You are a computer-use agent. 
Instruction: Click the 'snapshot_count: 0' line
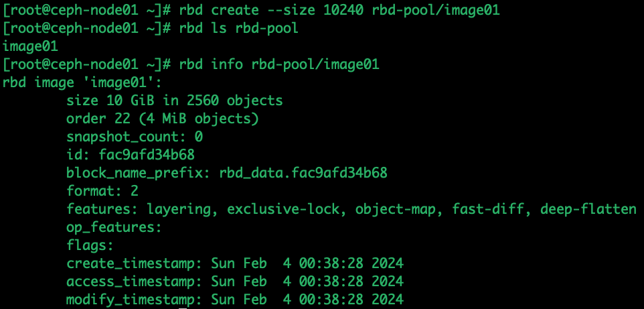(135, 137)
